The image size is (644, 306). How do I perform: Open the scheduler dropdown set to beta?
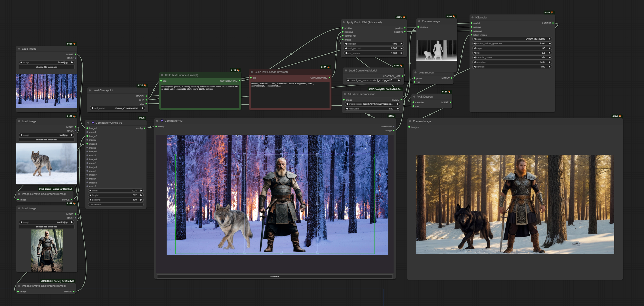click(512, 62)
